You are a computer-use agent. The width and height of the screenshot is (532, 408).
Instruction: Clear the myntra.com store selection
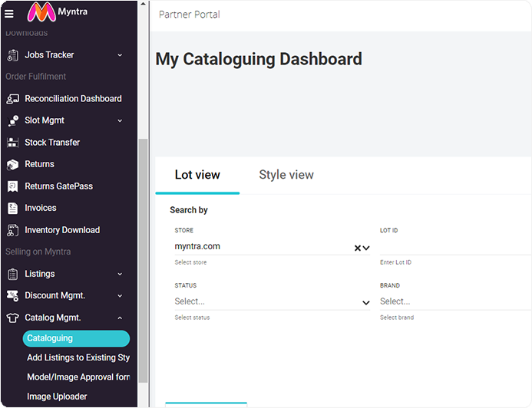[357, 248]
